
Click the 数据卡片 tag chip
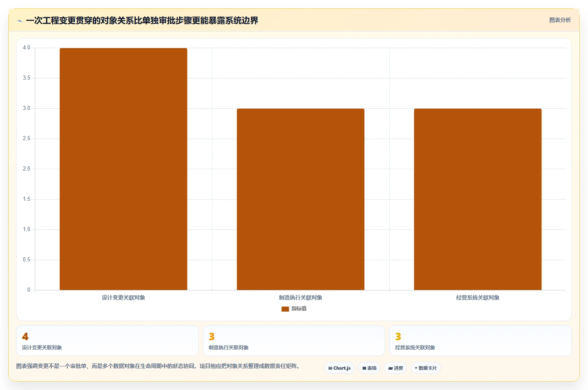[426, 368]
